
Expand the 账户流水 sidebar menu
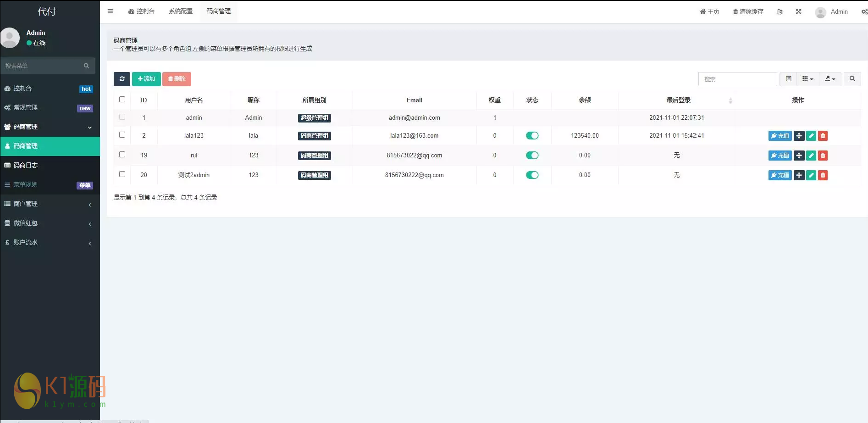point(50,242)
